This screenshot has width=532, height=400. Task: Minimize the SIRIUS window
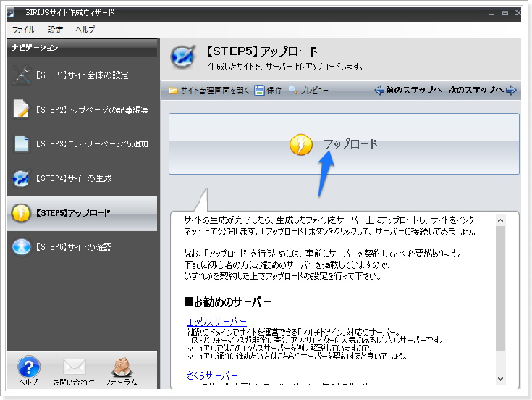coord(491,14)
